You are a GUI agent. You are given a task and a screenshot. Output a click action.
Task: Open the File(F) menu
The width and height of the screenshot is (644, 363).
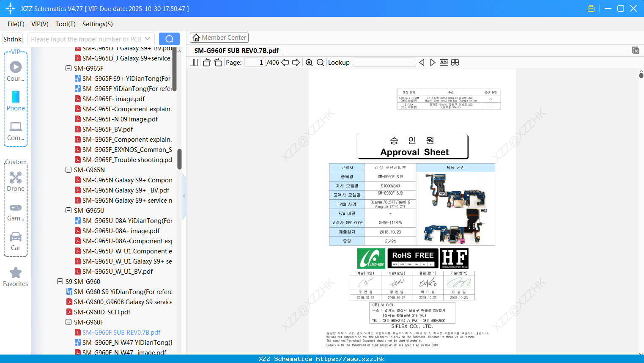16,24
